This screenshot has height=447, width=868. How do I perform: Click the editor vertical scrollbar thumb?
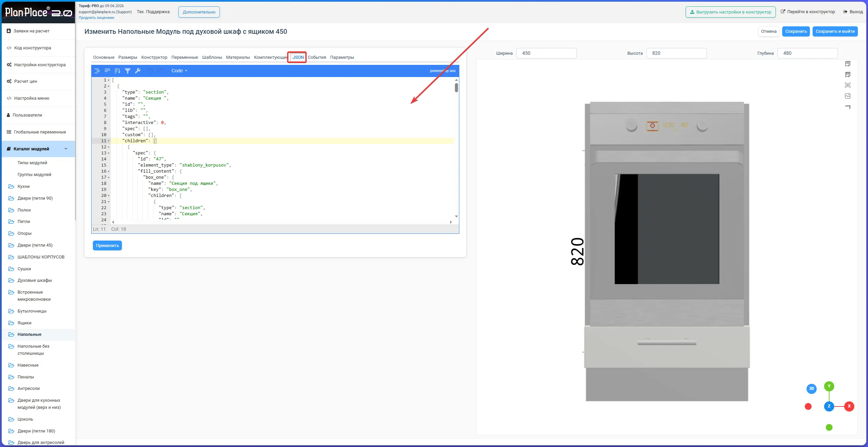click(456, 88)
